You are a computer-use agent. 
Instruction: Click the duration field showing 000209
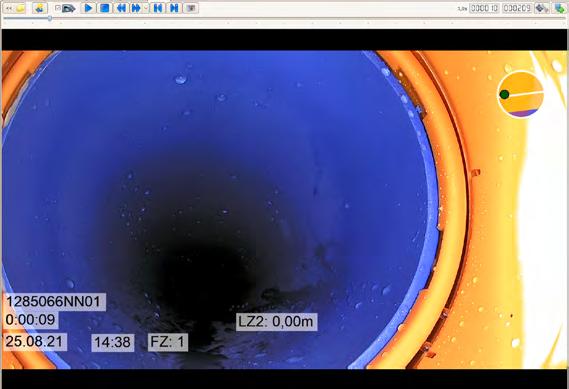coord(517,8)
